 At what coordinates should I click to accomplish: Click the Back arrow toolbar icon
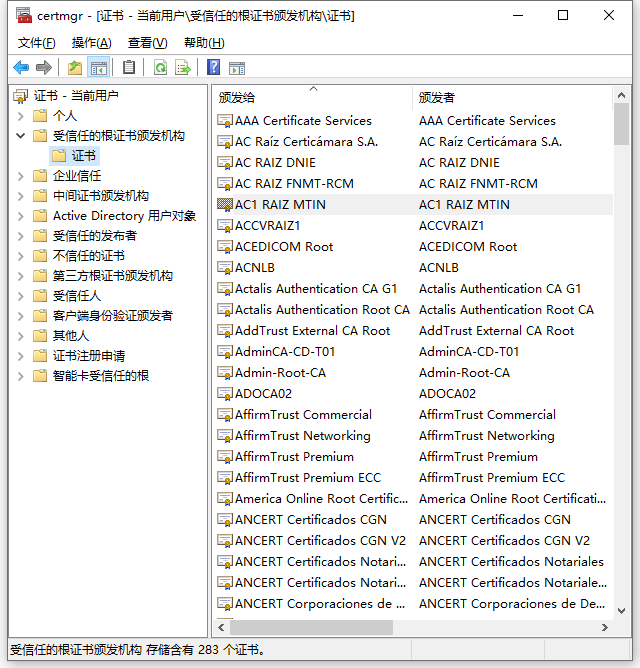[21, 67]
